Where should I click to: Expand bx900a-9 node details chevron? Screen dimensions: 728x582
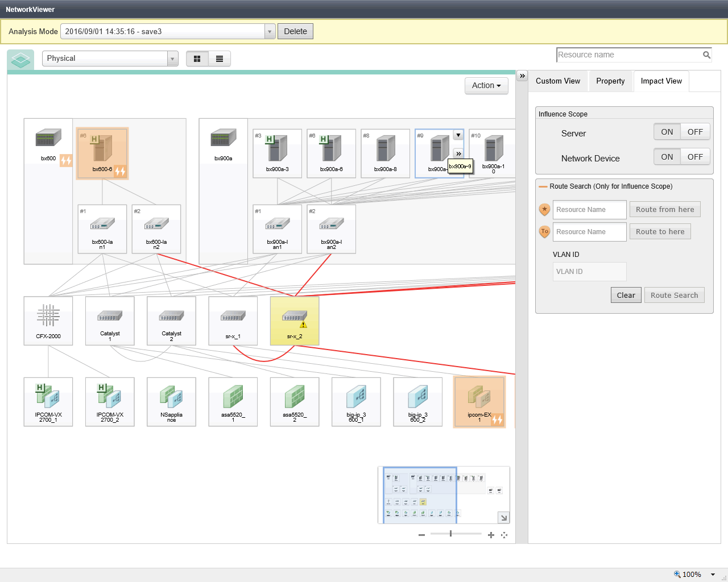tap(458, 154)
